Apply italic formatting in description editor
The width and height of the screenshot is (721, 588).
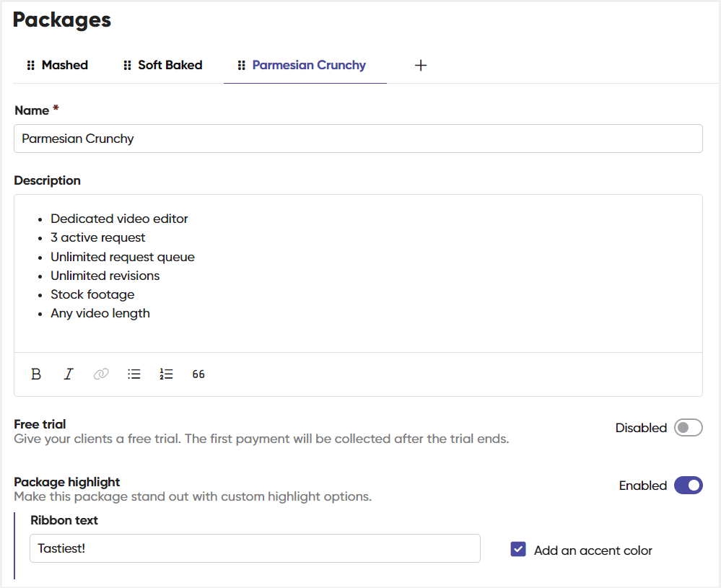pos(69,374)
